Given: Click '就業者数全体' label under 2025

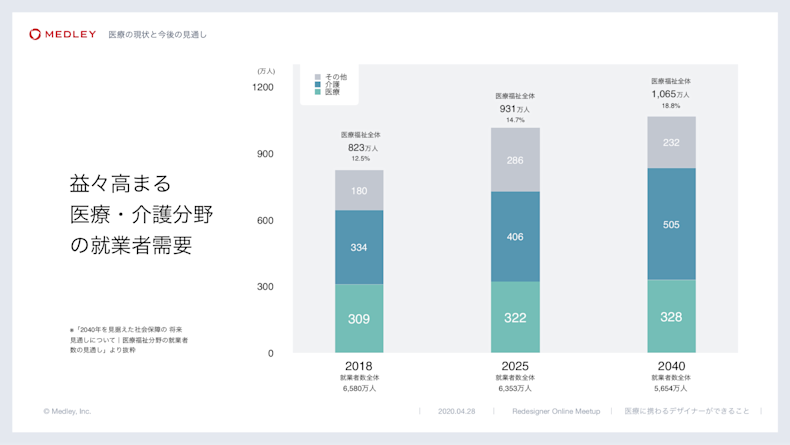Looking at the screenshot, I should point(515,377).
